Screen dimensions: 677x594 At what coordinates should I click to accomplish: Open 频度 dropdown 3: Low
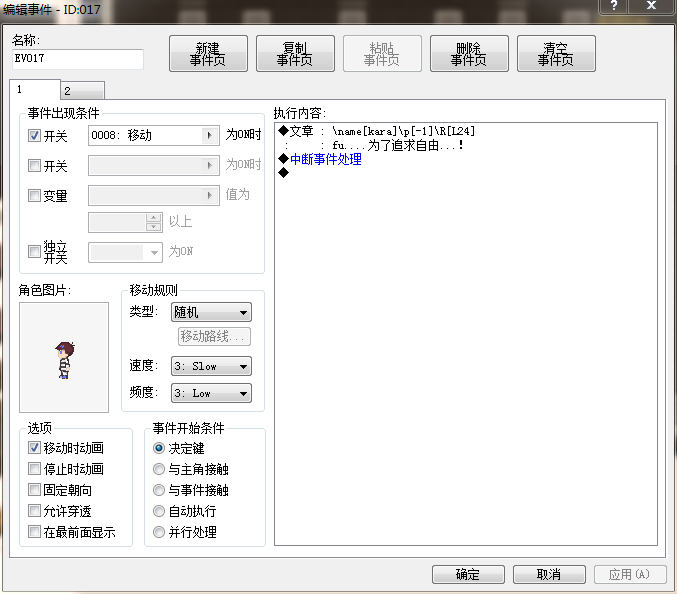pyautogui.click(x=211, y=393)
